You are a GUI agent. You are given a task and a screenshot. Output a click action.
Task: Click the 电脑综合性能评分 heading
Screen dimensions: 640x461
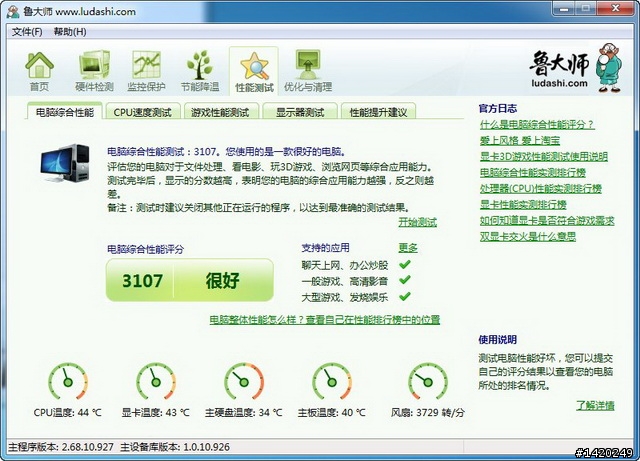tap(145, 249)
